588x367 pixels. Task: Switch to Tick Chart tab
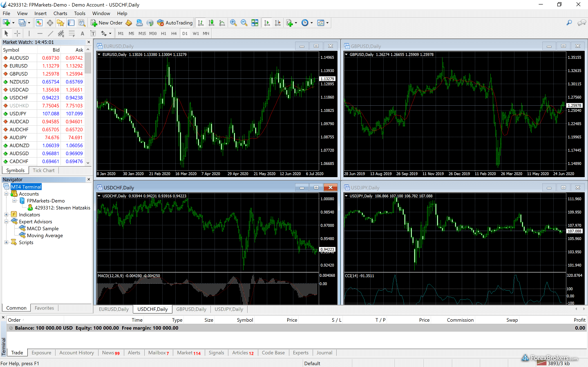(43, 171)
